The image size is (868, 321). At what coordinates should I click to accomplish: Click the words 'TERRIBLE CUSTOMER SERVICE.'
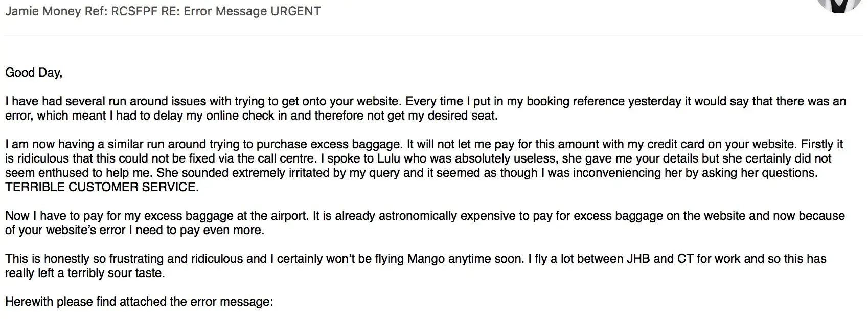pos(102,187)
